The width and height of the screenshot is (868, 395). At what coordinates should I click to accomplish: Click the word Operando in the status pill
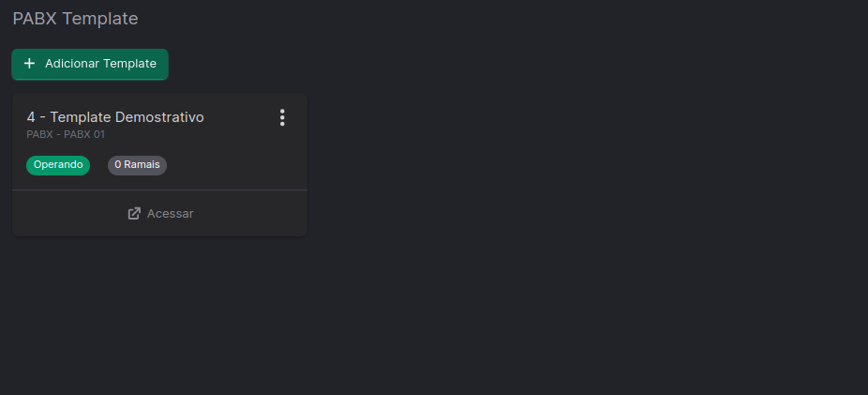coord(58,165)
